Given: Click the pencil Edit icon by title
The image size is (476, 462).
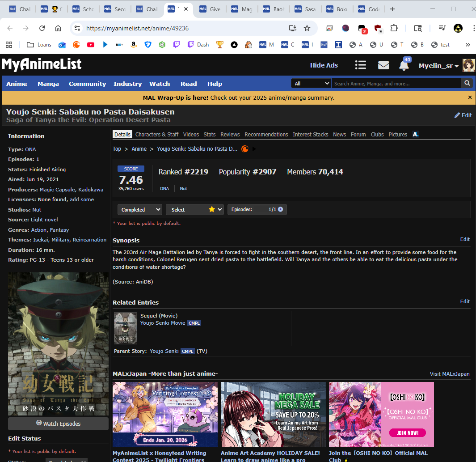Looking at the screenshot, I should [x=463, y=115].
